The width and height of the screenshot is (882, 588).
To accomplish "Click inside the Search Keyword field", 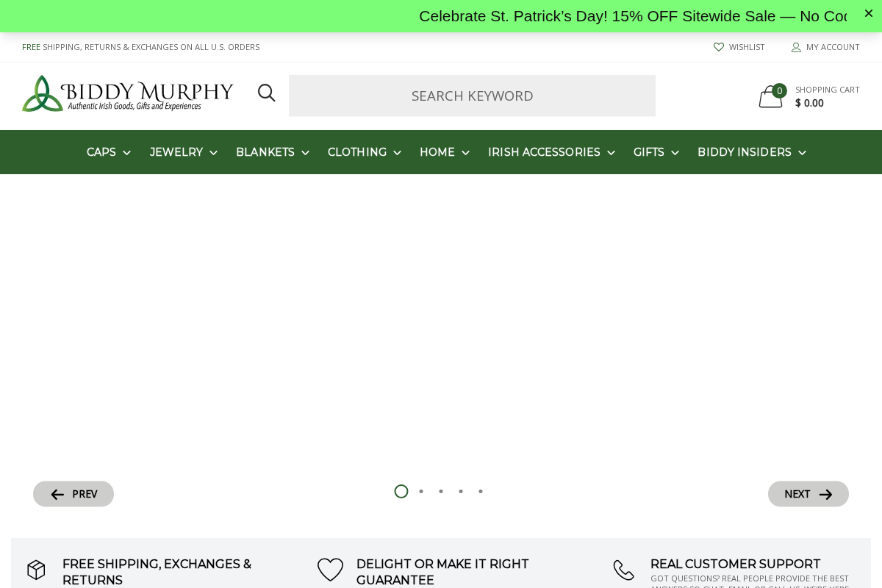I will click(x=472, y=96).
